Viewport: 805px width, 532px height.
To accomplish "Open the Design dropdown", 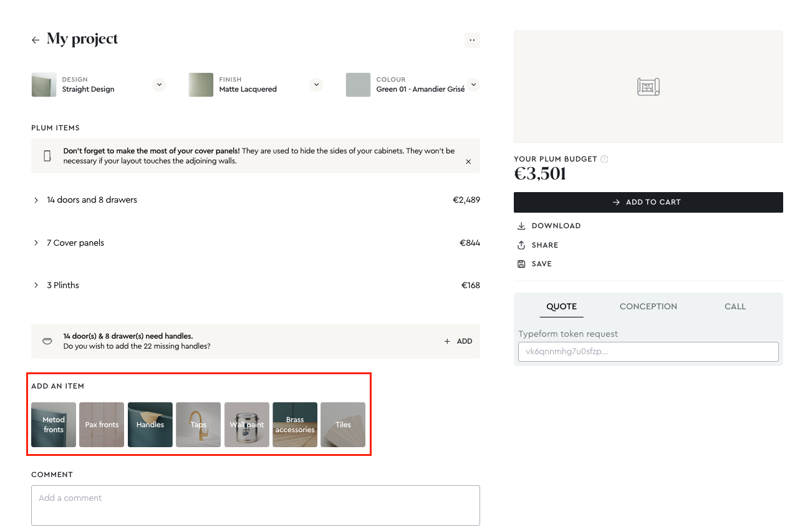I will pos(158,84).
